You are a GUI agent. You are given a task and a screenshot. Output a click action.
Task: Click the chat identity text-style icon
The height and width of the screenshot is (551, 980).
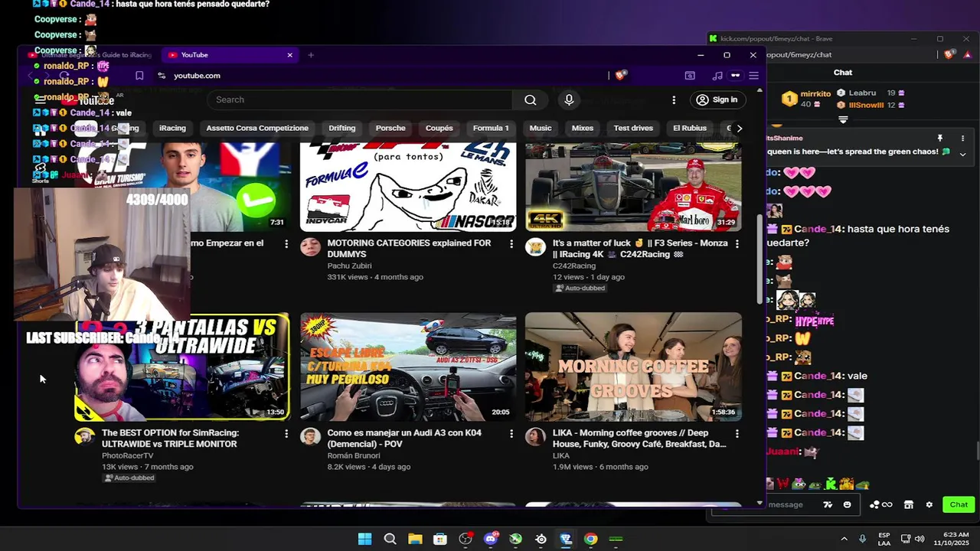tap(828, 504)
